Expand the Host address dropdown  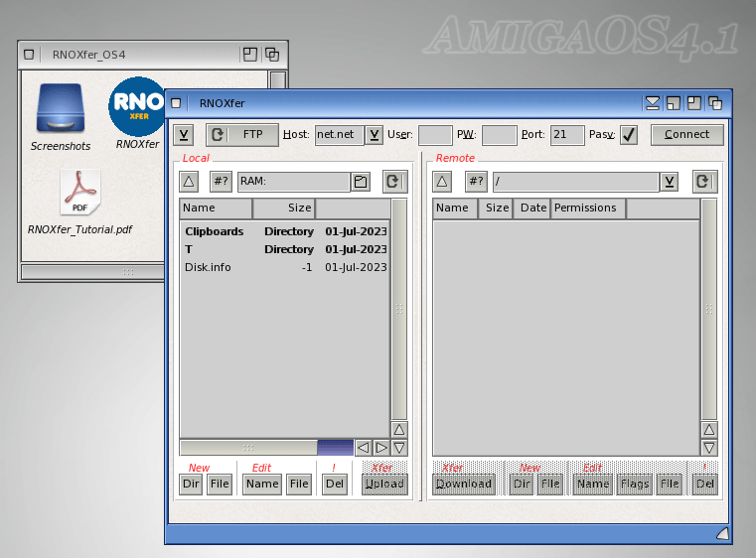[x=374, y=135]
